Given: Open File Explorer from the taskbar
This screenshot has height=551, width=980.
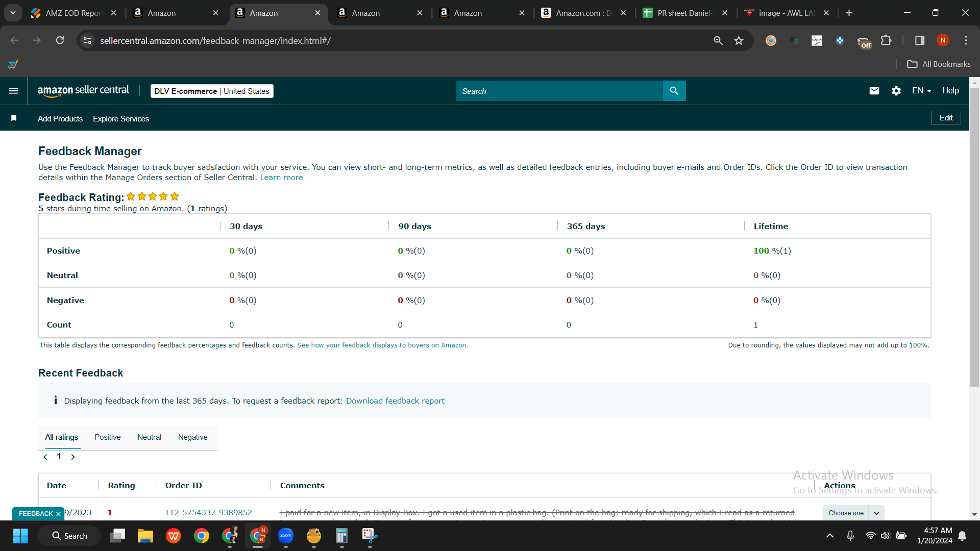Looking at the screenshot, I should click(145, 536).
